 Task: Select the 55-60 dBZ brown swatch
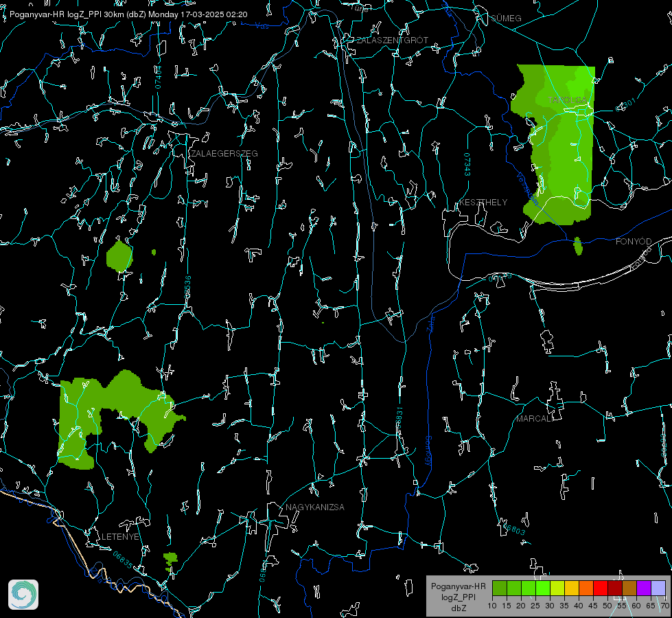click(x=629, y=588)
